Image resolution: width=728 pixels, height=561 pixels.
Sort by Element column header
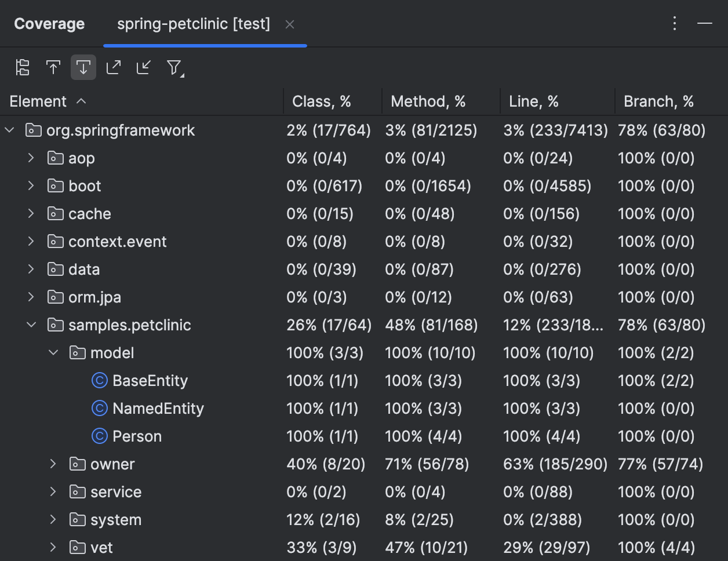(x=38, y=101)
